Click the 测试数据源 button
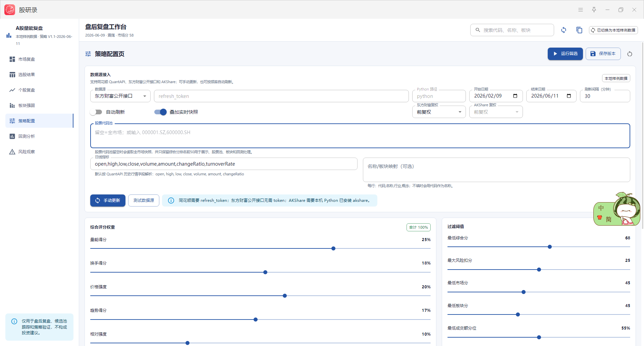The image size is (644, 346). point(144,200)
